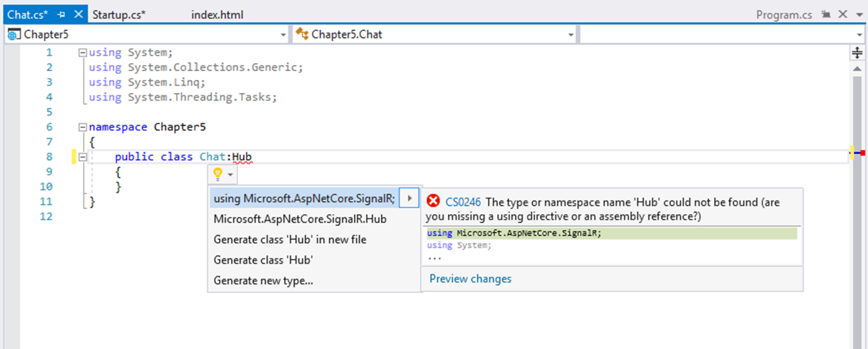The height and width of the screenshot is (349, 868).
Task: Click the Chapter5.Chat class icon in navigation bar
Action: pos(302,34)
